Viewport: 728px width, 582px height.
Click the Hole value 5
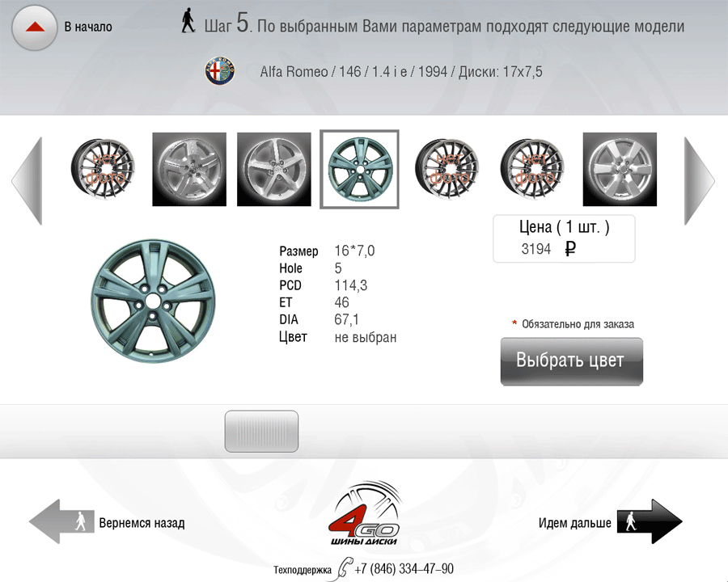[338, 268]
